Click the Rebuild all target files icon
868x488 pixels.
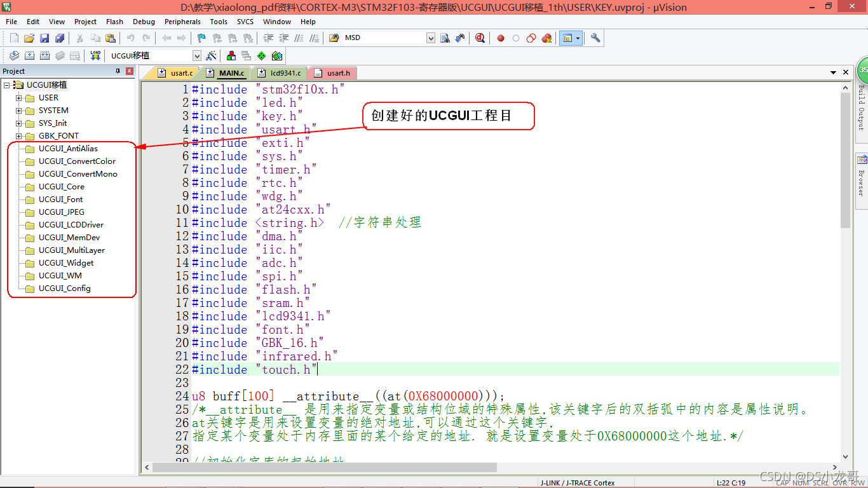coord(44,55)
